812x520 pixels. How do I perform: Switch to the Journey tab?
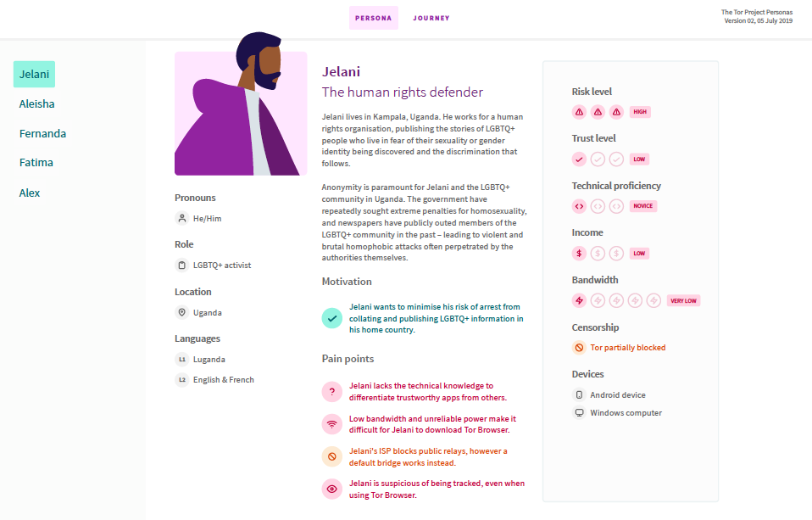pyautogui.click(x=431, y=18)
